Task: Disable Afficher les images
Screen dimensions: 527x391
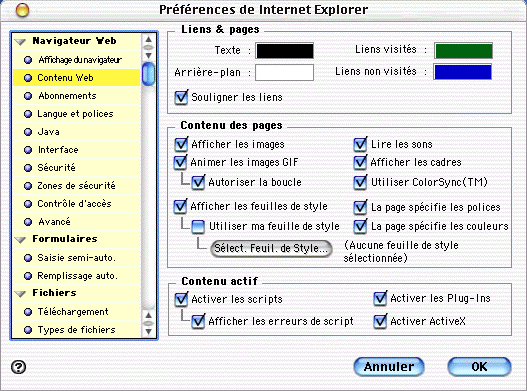Action: (181, 144)
